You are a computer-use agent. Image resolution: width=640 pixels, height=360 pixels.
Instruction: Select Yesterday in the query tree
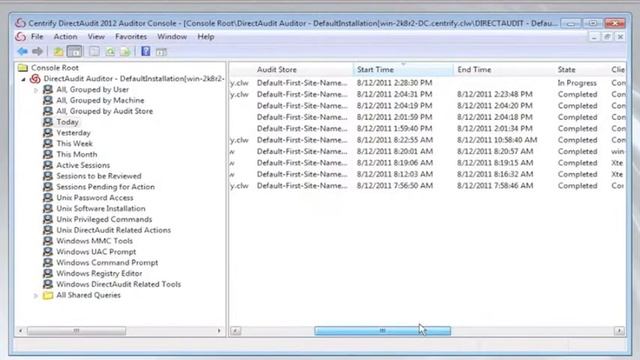pos(73,133)
